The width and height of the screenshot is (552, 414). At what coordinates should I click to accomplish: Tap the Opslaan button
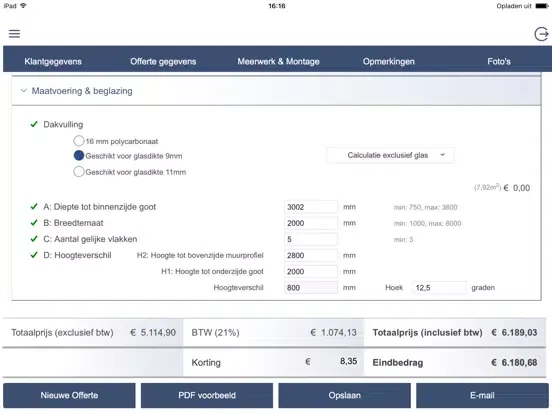click(345, 395)
